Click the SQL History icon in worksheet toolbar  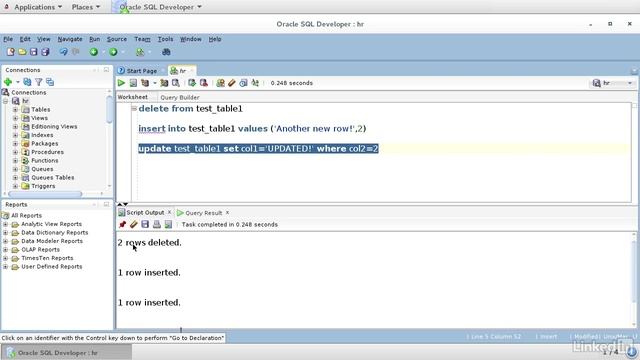pos(243,83)
